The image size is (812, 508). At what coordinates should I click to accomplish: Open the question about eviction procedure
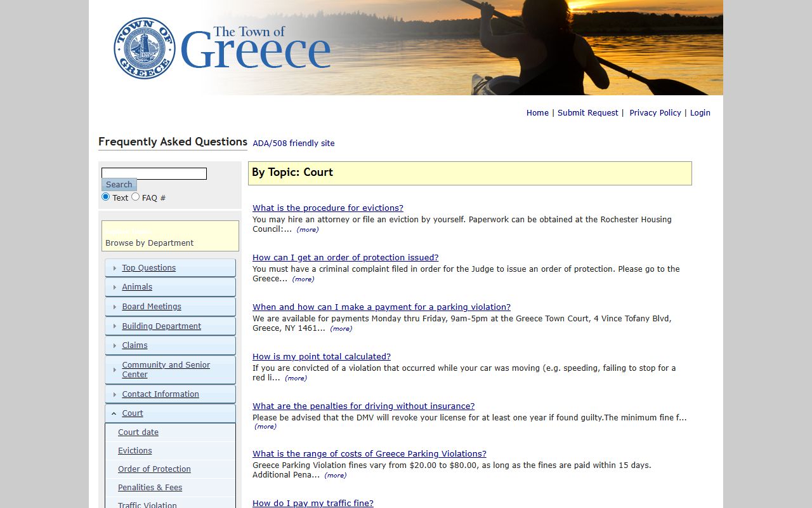pos(328,208)
